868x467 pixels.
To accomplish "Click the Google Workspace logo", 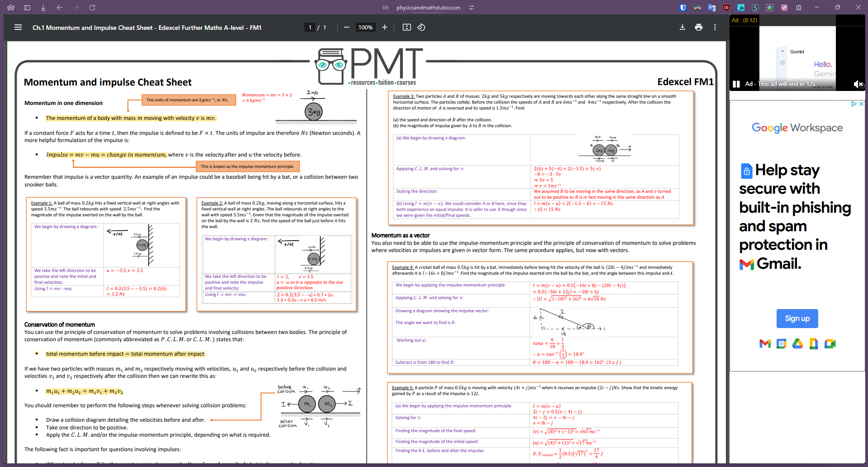I will (x=797, y=128).
